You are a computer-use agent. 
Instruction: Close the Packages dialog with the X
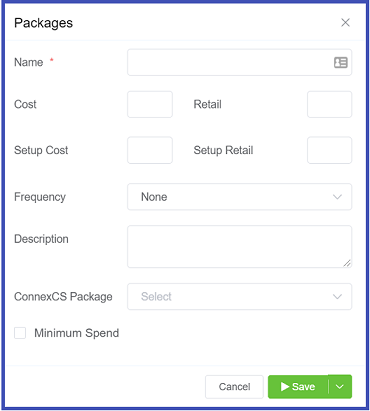pos(345,22)
